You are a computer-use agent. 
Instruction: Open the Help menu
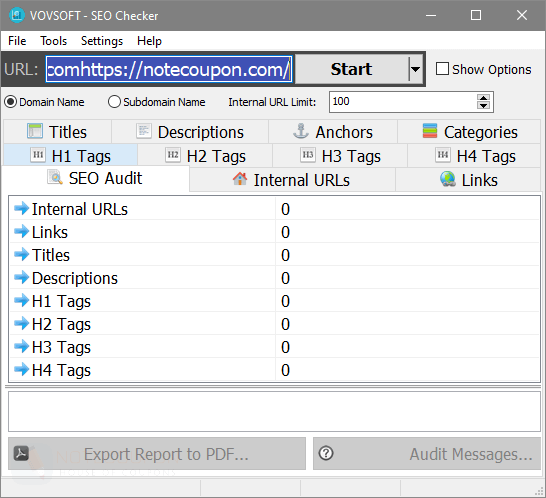(149, 41)
